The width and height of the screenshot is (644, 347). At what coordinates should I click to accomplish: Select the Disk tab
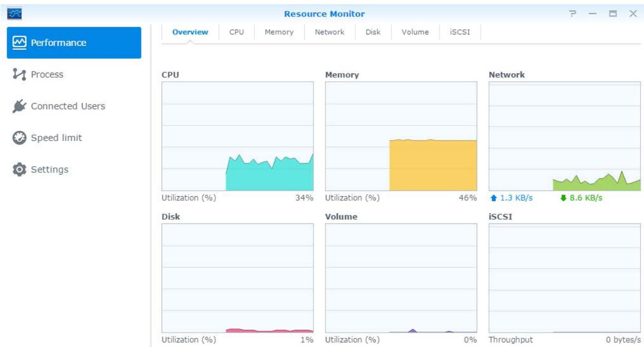point(373,32)
